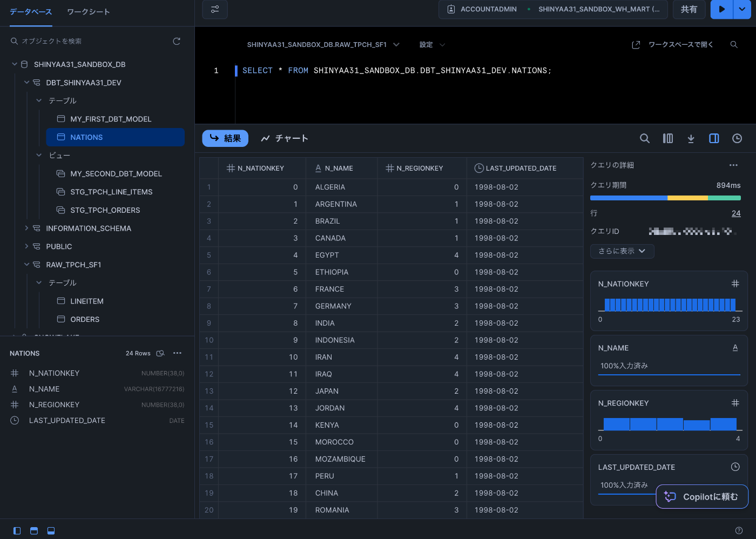Viewport: 756px width, 539px height.
Task: Refresh the database object list
Action: click(177, 41)
